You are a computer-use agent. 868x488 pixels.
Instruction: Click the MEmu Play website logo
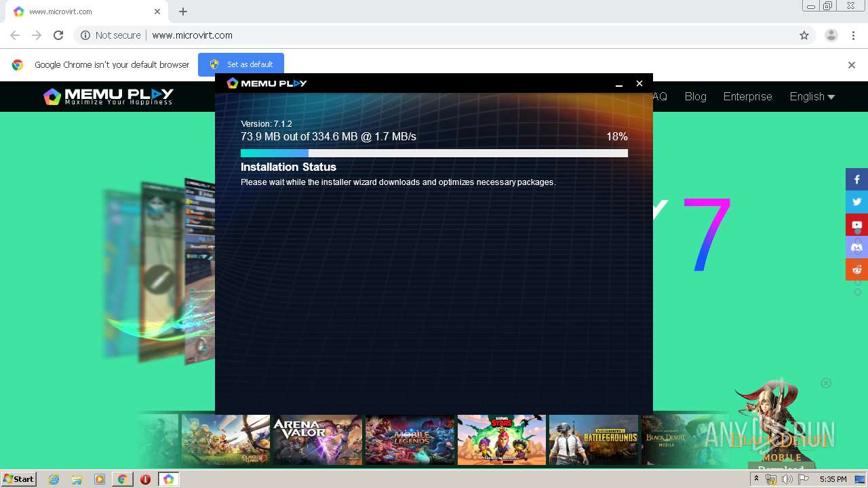[x=108, y=96]
